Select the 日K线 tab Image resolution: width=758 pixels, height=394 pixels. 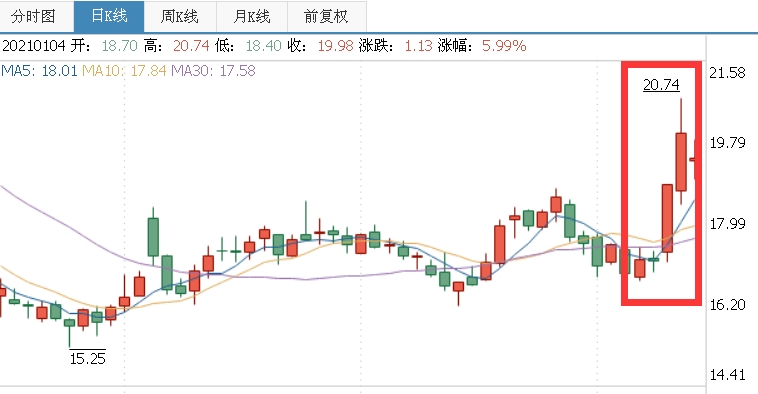pos(109,16)
